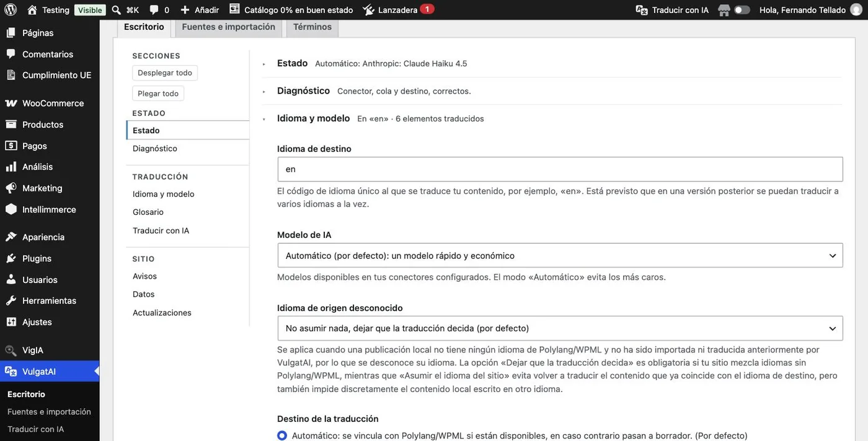
Task: Open Intellimmerce sidebar icon
Action: [x=11, y=209]
